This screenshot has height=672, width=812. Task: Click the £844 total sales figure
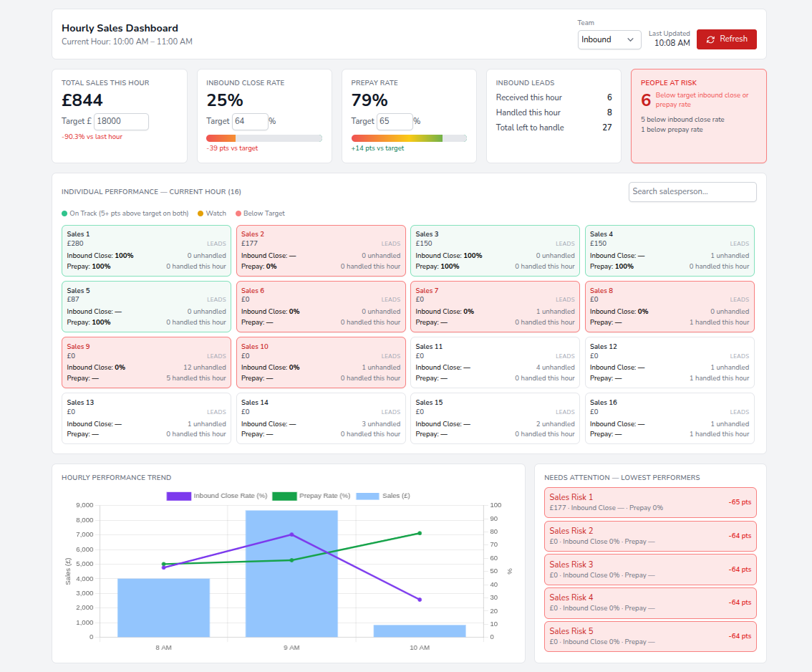pyautogui.click(x=82, y=100)
